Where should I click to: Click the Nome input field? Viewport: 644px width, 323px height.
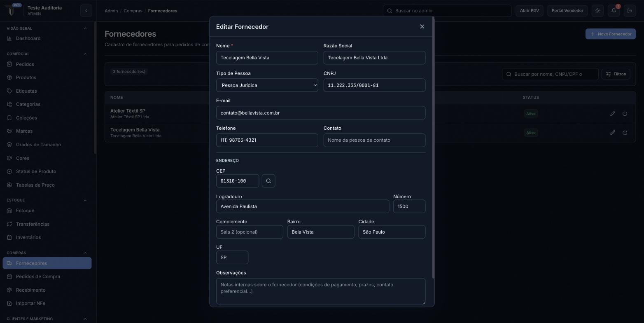pos(267,58)
